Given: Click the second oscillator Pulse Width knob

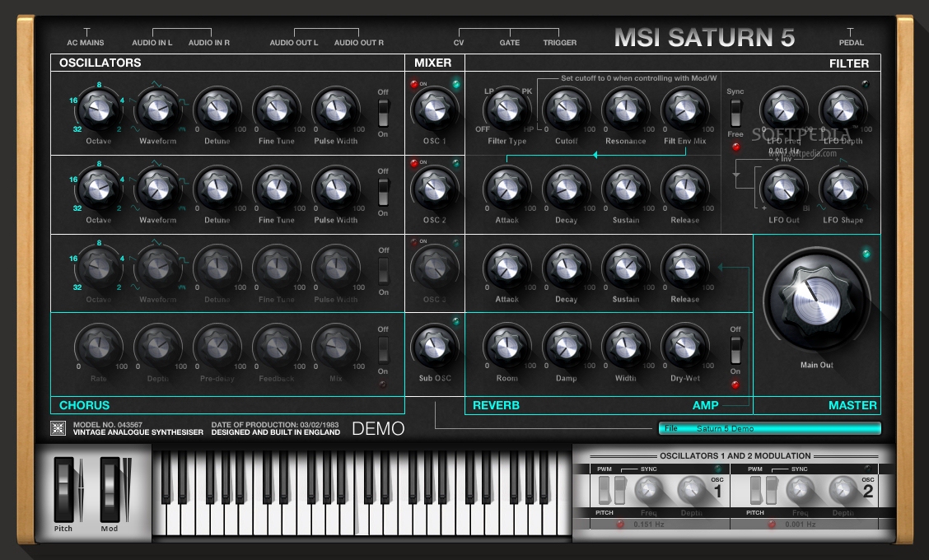Looking at the screenshot, I should coord(335,189).
